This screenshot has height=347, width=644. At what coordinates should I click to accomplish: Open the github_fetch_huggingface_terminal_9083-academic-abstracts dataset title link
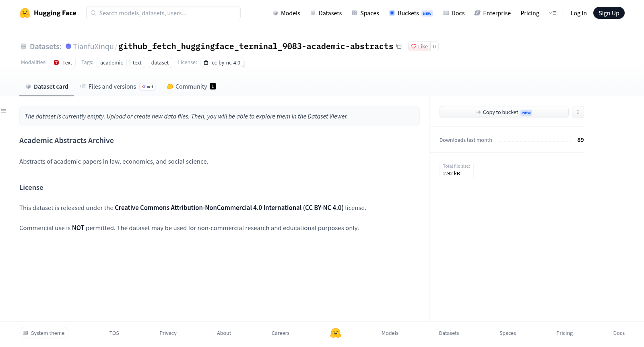click(x=256, y=46)
